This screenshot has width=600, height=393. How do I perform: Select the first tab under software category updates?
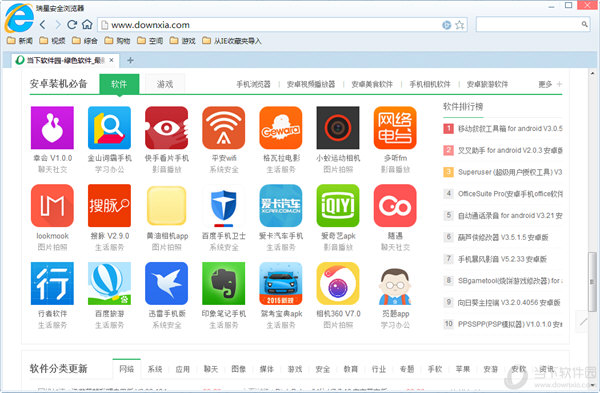click(x=127, y=369)
